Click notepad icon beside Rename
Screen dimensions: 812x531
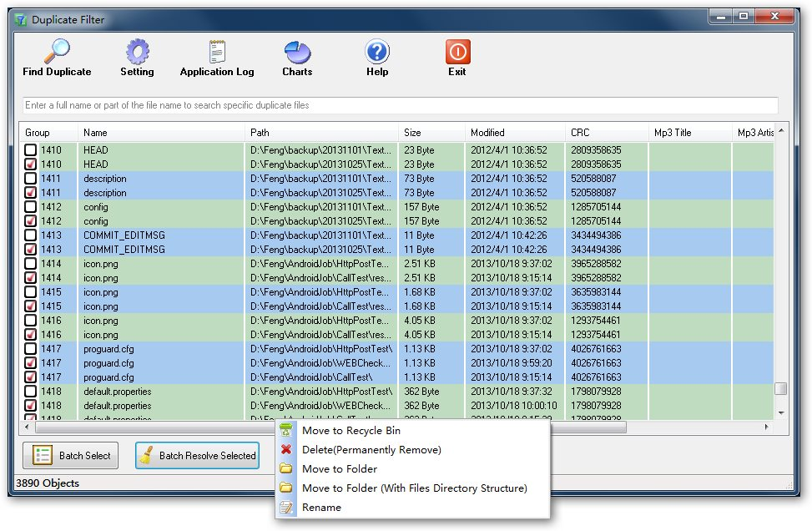click(286, 507)
